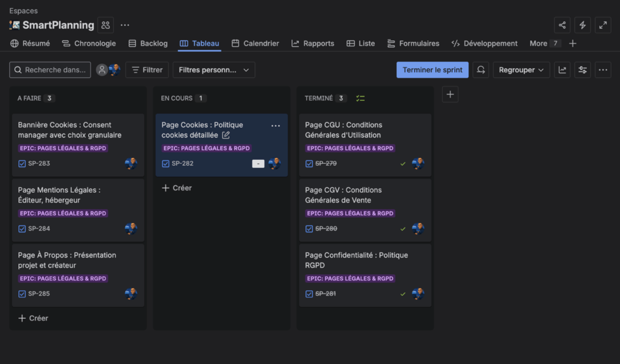Click the task type checkbox icon on SP-281
620x364 pixels.
click(309, 294)
